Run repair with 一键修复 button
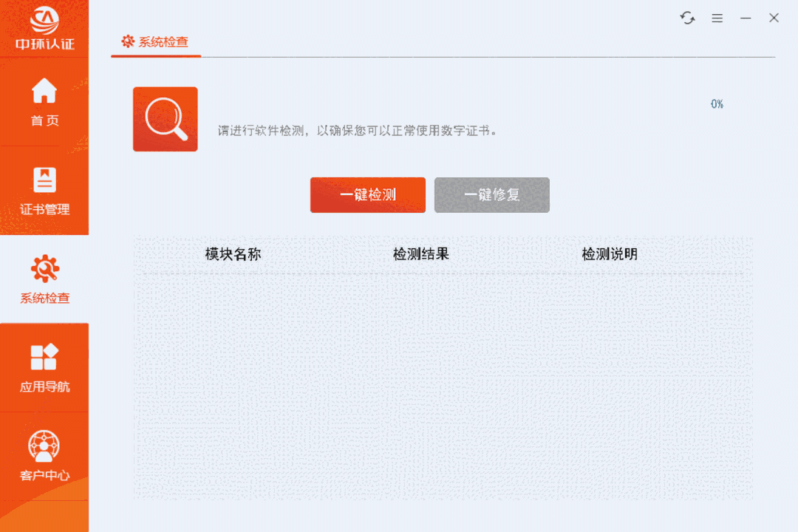The width and height of the screenshot is (798, 532). point(491,195)
